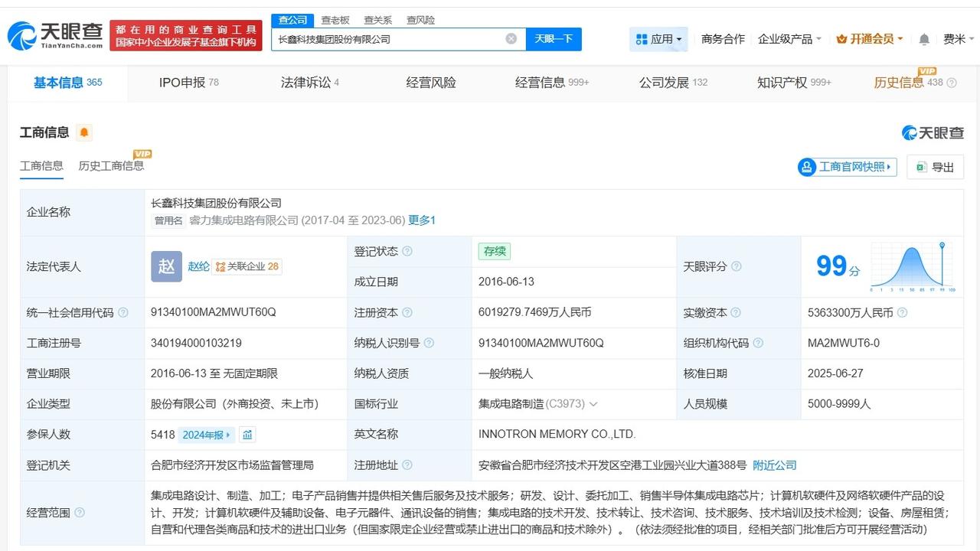Click the orange alert bell beside 工商信息

(x=84, y=132)
